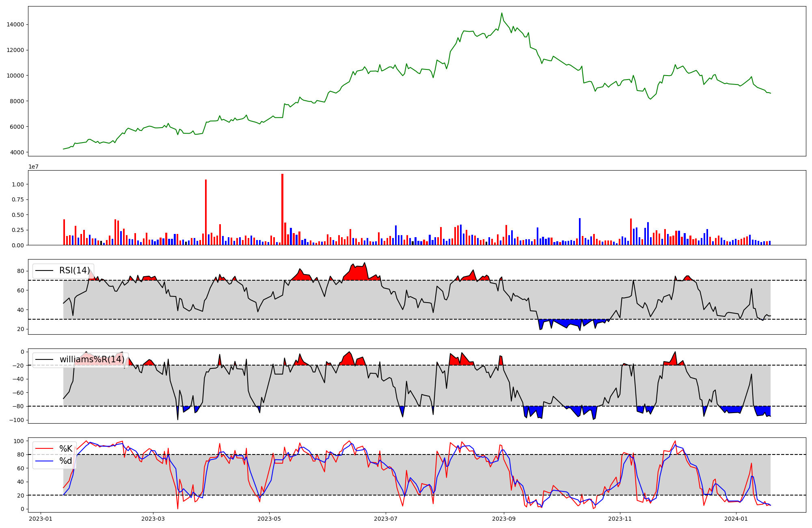Click the williams%R(14) legend label
812x528 pixels.
(x=92, y=359)
